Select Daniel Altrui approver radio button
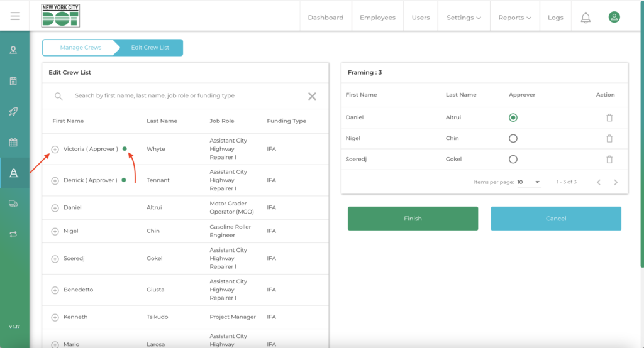Viewport: 644px width, 348px height. (513, 117)
